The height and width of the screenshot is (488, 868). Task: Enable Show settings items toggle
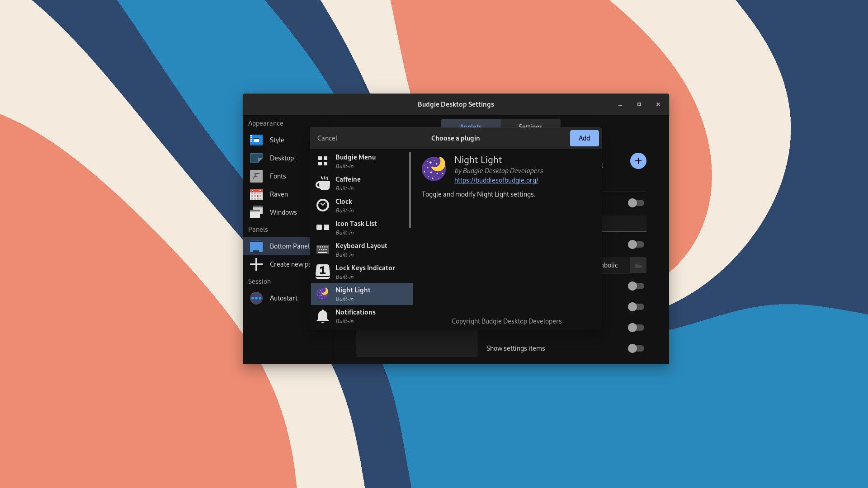[x=635, y=348]
